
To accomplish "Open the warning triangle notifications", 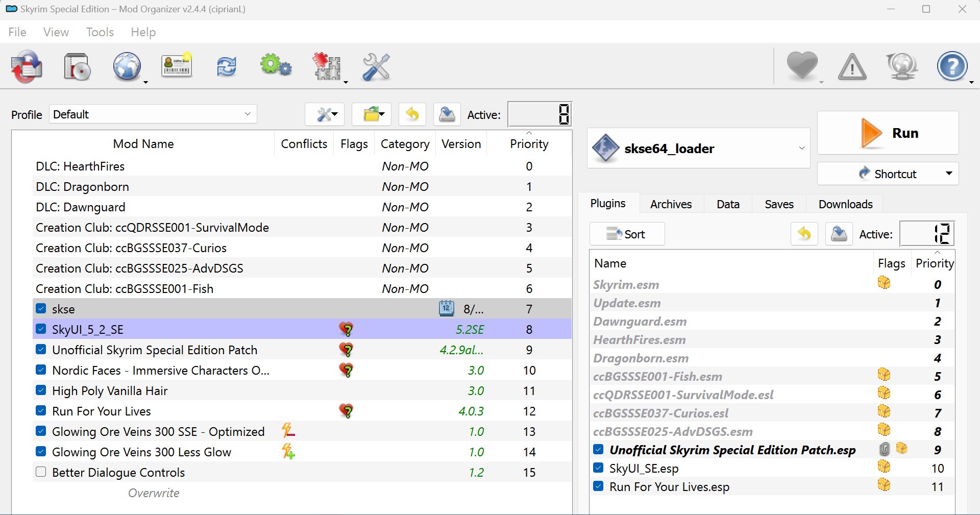I will pos(852,67).
